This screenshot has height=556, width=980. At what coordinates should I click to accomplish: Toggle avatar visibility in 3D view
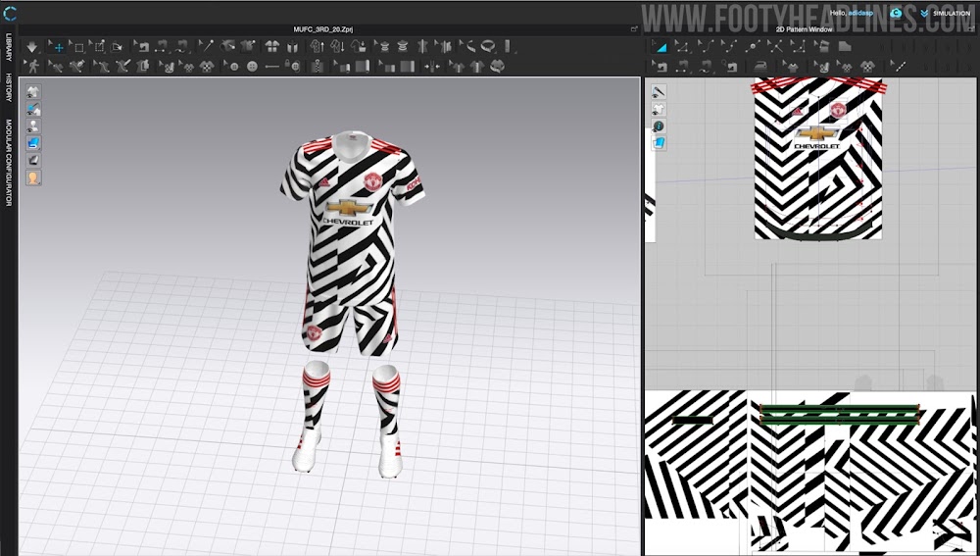point(33,126)
